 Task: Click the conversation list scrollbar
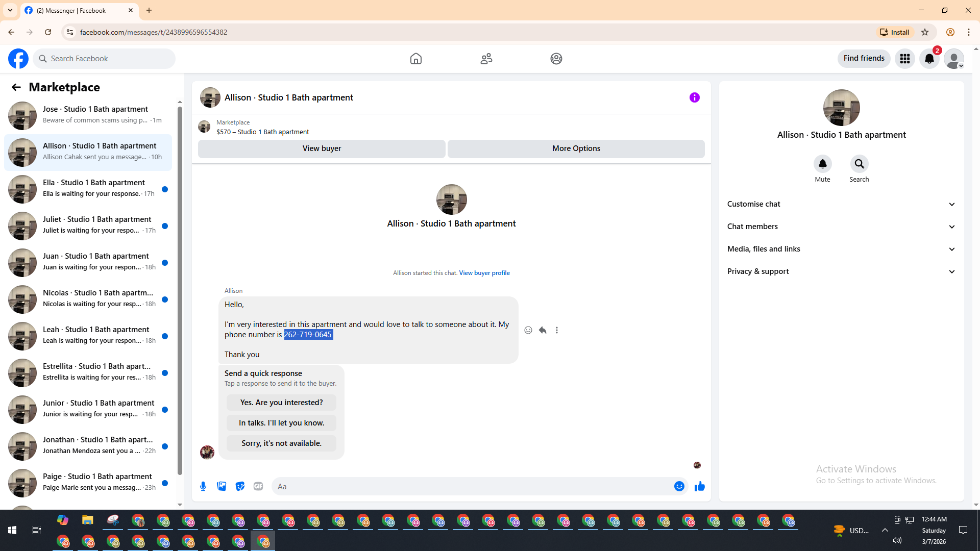(x=180, y=291)
